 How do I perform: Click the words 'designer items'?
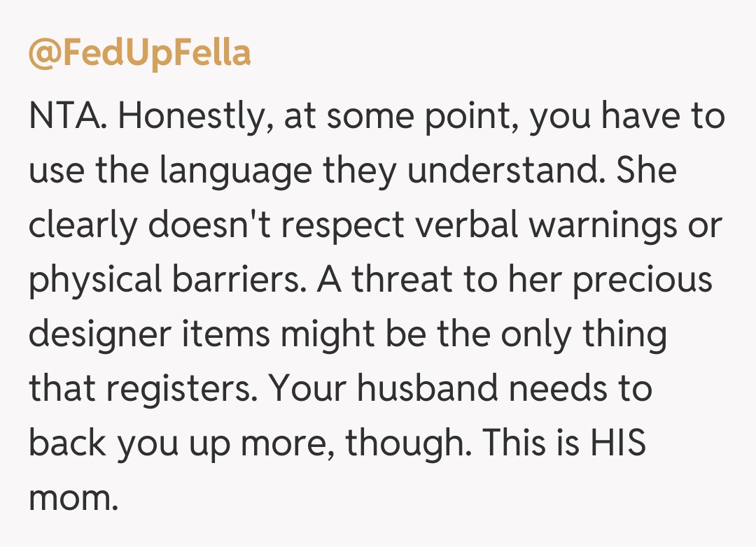tap(148, 334)
